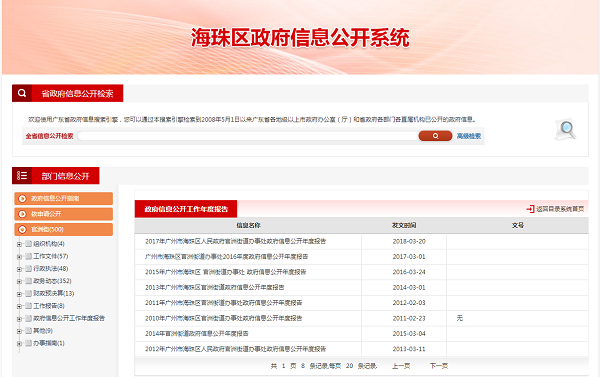Click the red arrow icon beside 返回目录系统首页
The image size is (600, 377).
click(530, 209)
